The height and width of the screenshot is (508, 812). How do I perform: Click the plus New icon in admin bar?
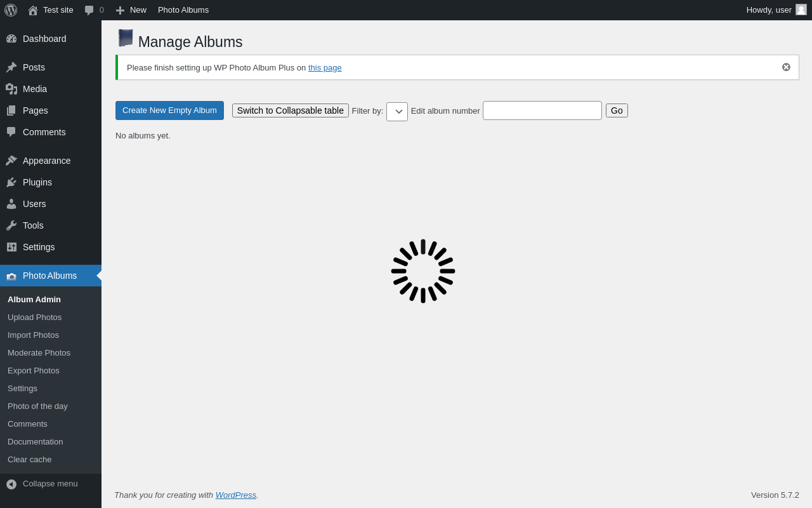click(120, 10)
